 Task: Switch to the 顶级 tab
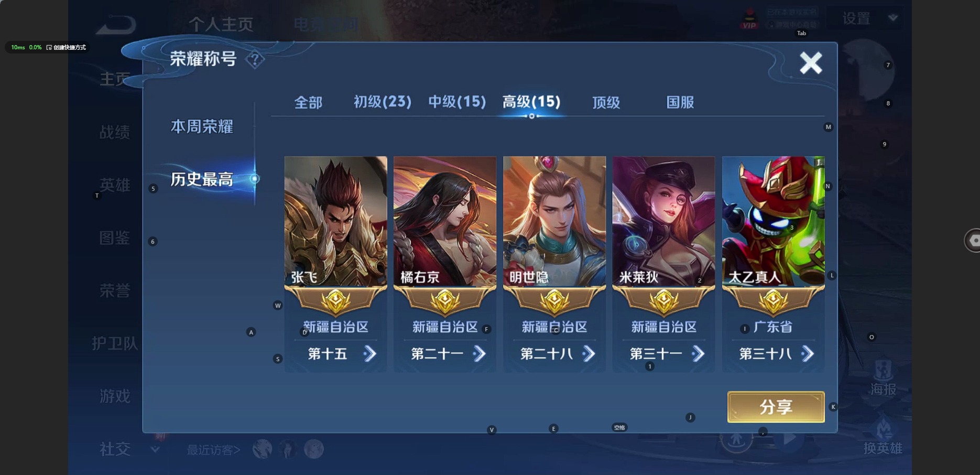[606, 102]
